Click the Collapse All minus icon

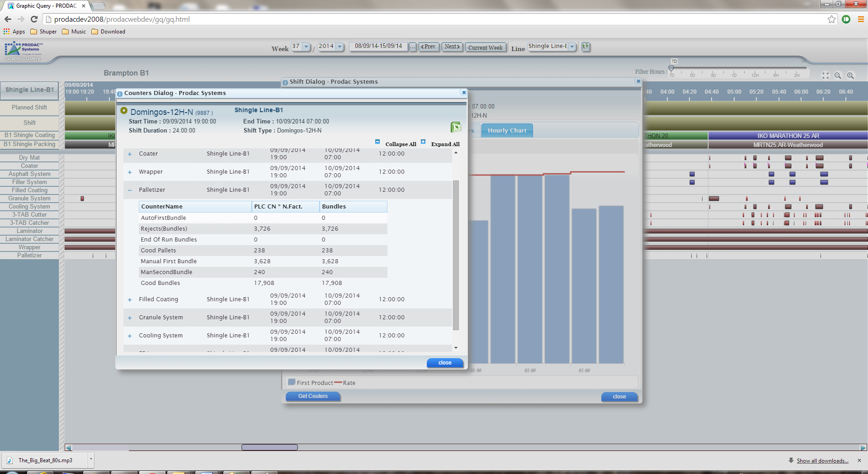pos(377,142)
